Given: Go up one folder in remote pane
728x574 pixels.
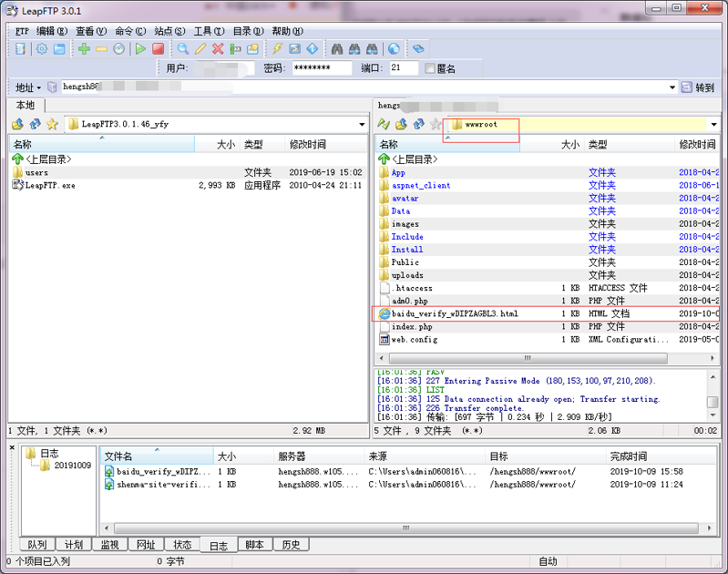Looking at the screenshot, I should point(401,124).
